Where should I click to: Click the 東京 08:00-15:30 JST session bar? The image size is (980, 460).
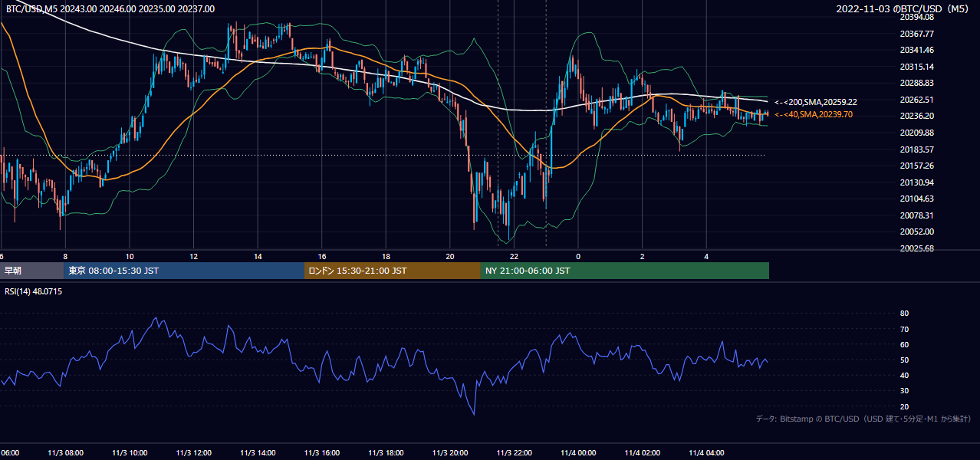[184, 271]
